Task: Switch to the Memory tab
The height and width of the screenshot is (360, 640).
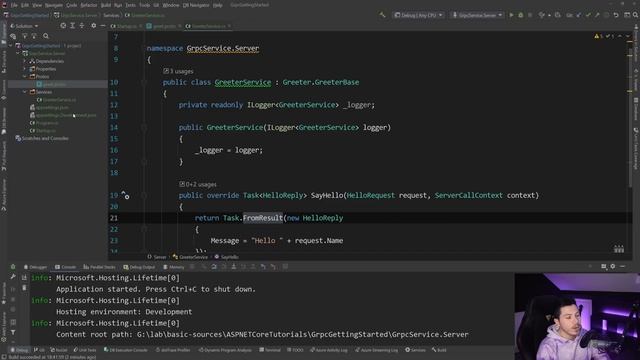Action: pos(174,267)
